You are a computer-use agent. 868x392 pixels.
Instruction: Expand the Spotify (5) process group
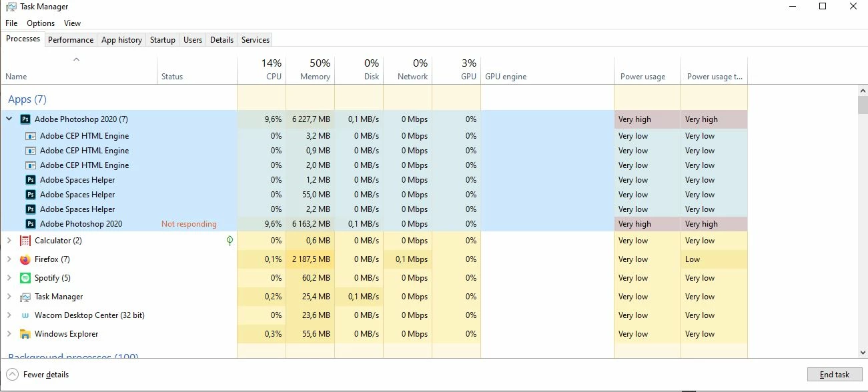pyautogui.click(x=9, y=278)
